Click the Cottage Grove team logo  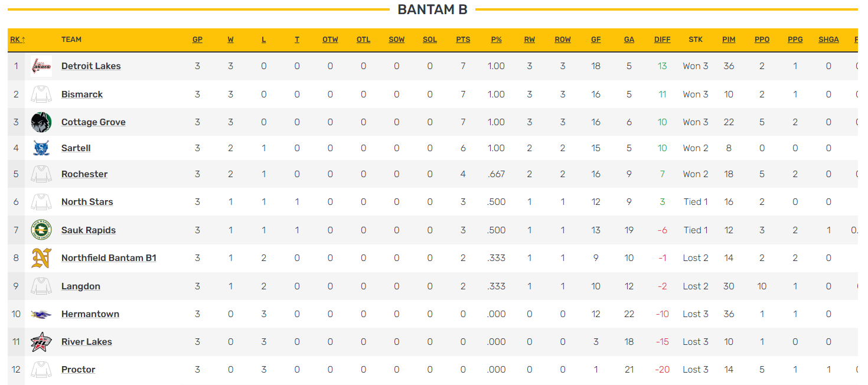(x=41, y=122)
